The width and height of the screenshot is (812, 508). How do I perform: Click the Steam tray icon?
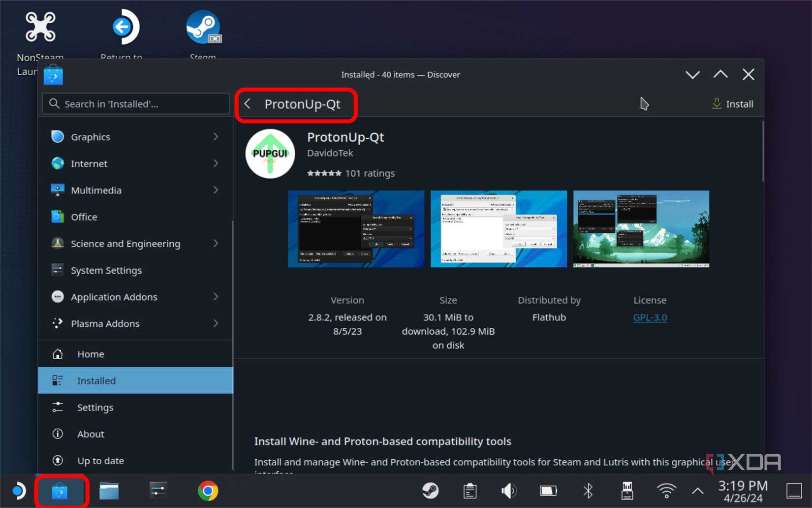point(431,491)
